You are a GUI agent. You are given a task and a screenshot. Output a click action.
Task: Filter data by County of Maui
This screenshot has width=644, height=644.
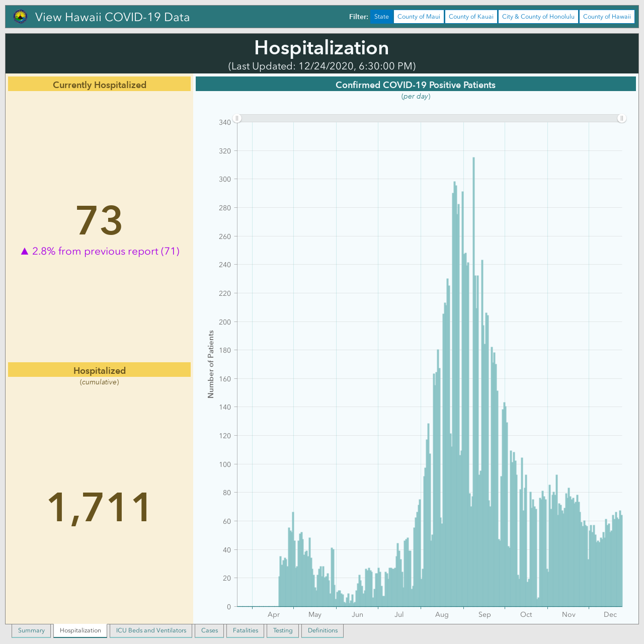pyautogui.click(x=419, y=17)
